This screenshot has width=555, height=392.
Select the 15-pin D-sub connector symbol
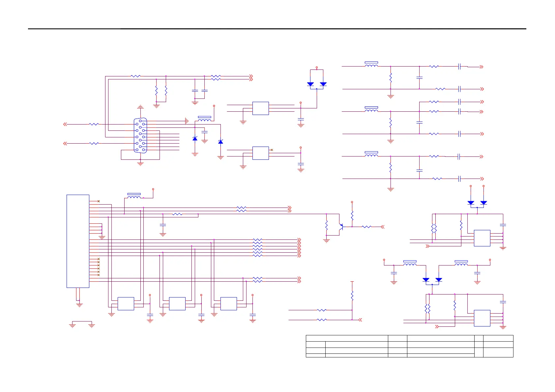(x=140, y=135)
